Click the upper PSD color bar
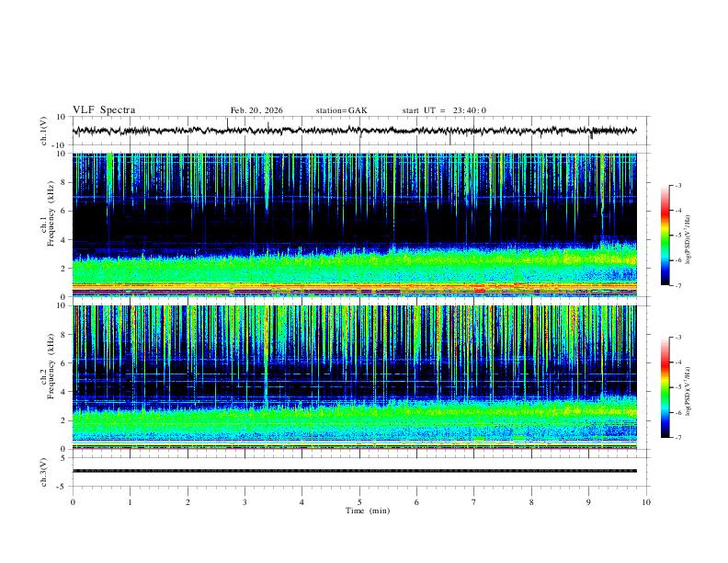 click(665, 236)
